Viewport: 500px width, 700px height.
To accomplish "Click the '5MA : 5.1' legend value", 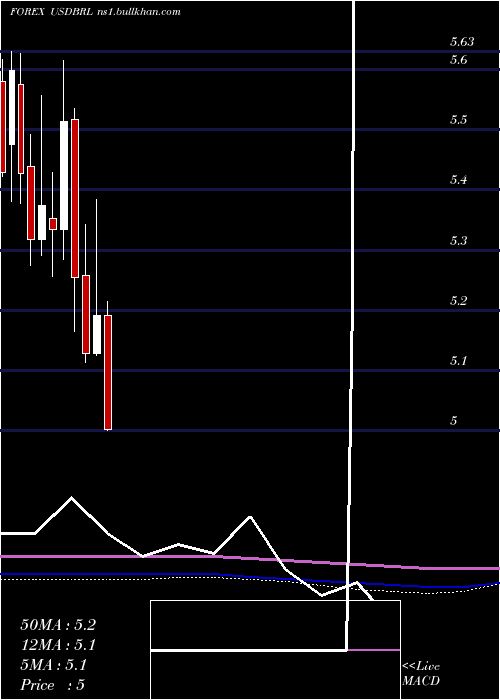I will [54, 665].
